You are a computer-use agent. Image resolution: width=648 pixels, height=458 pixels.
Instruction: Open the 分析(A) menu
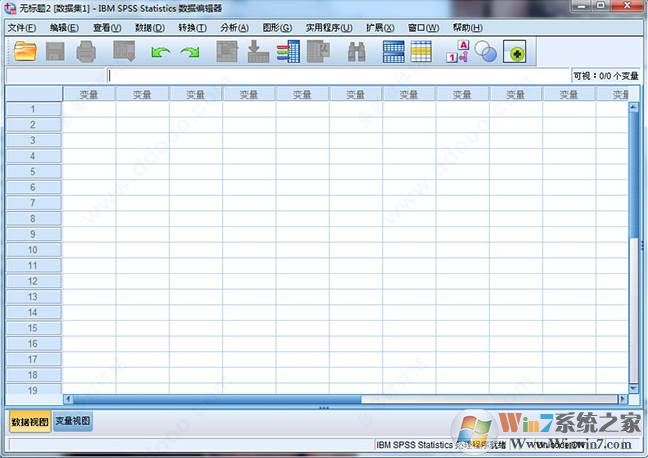click(x=235, y=27)
